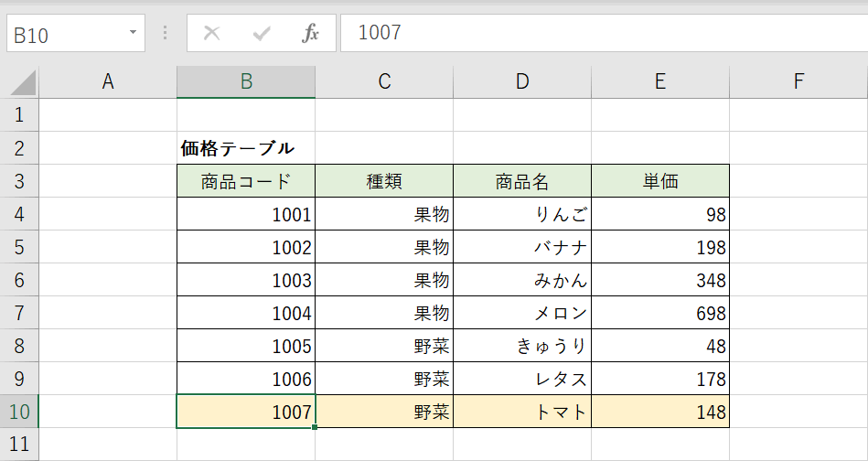Select row 8 header
868x461 pixels.
(x=19, y=346)
